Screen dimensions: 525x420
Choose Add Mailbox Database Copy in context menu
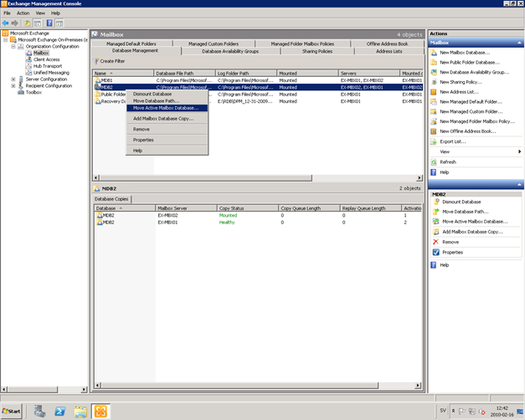click(x=167, y=119)
